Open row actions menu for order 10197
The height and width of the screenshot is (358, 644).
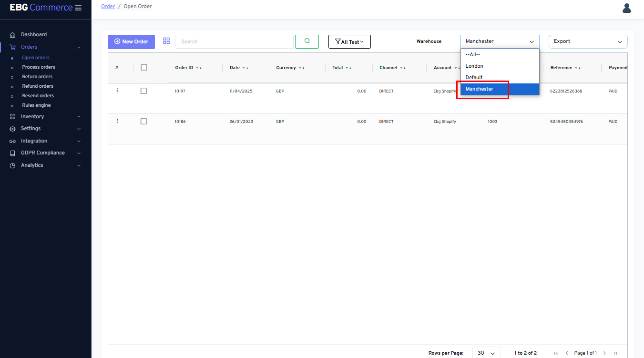[117, 91]
